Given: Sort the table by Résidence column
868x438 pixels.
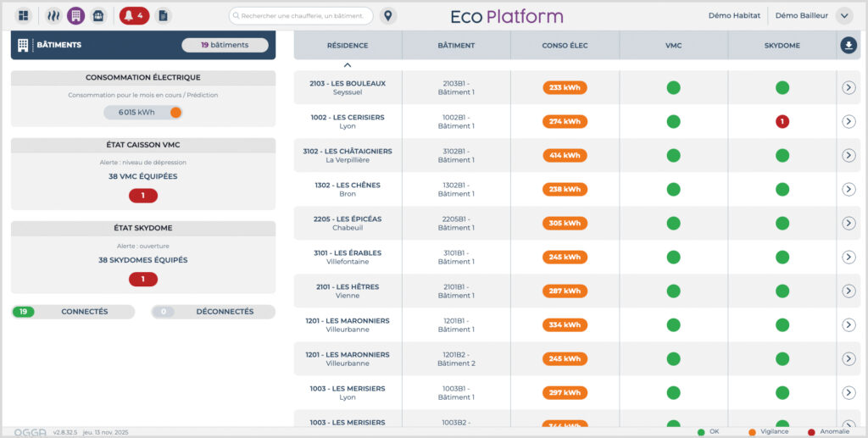Looking at the screenshot, I should point(348,46).
